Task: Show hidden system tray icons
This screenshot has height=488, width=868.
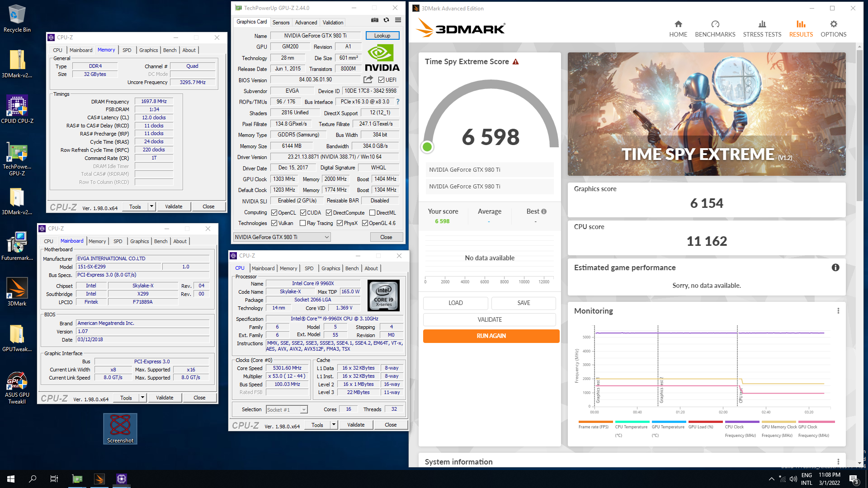Action: [771, 479]
